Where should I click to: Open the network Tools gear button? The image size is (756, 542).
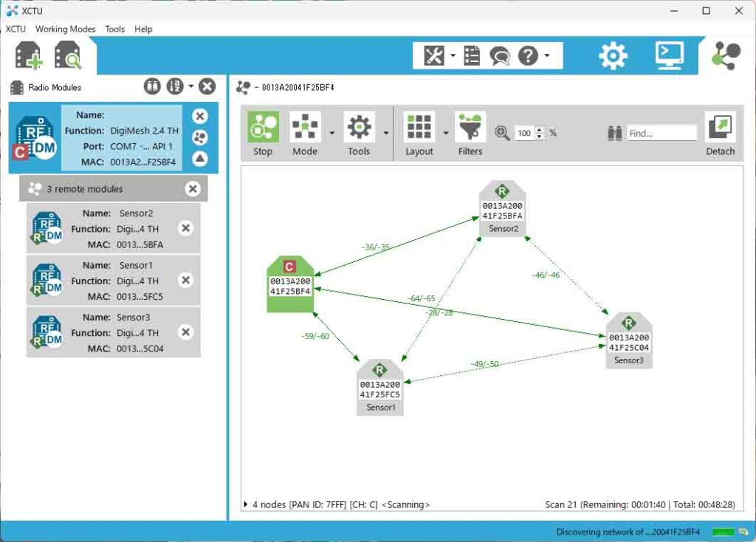tap(359, 133)
